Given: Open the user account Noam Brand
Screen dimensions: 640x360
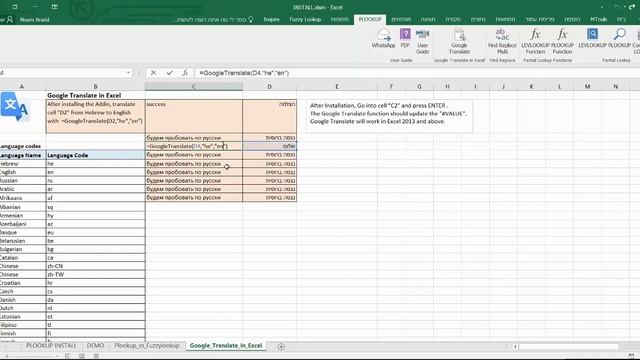Looking at the screenshot, I should [34, 19].
